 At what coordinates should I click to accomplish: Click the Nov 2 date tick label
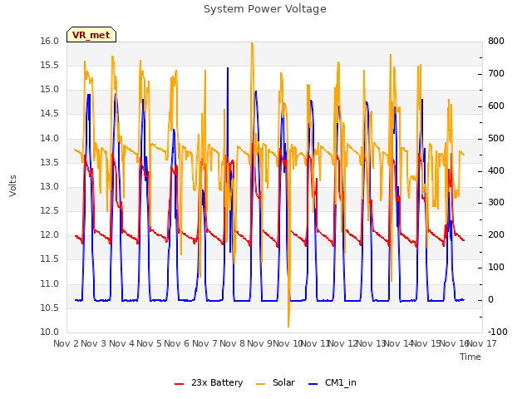tap(66, 343)
